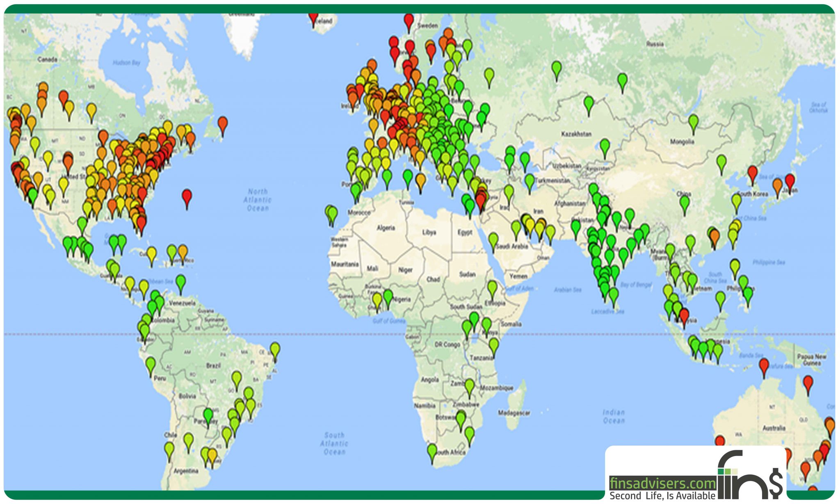
Task: Click the 'Kazakhstan' map label
Action: tap(576, 134)
